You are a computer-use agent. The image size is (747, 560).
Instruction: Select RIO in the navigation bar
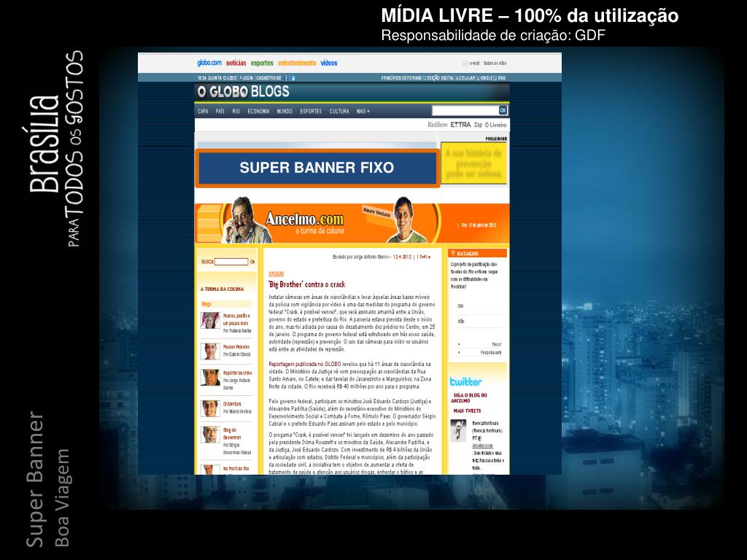[236, 111]
